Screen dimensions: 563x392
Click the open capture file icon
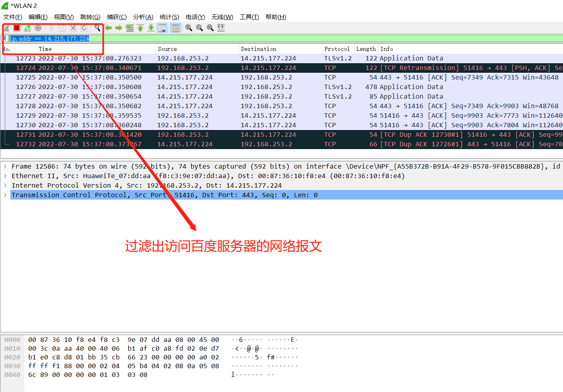coord(52,28)
